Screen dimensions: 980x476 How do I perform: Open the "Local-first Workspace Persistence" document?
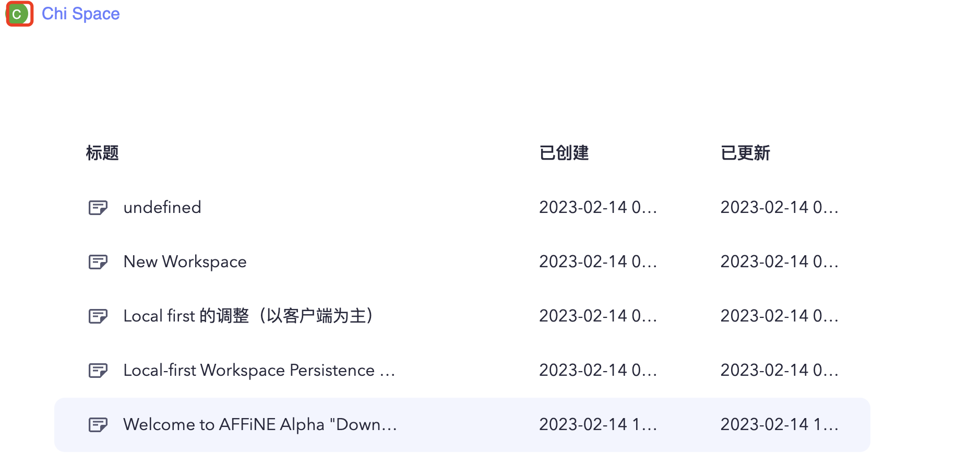coord(259,370)
